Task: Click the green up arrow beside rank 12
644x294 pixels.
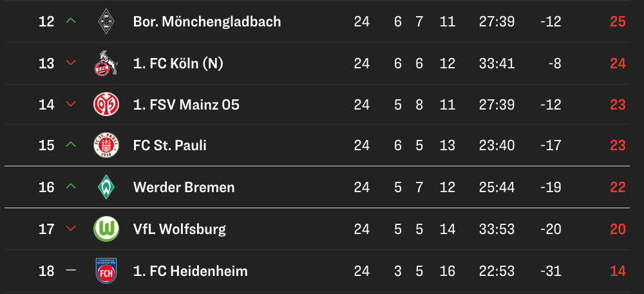Action: pos(71,21)
